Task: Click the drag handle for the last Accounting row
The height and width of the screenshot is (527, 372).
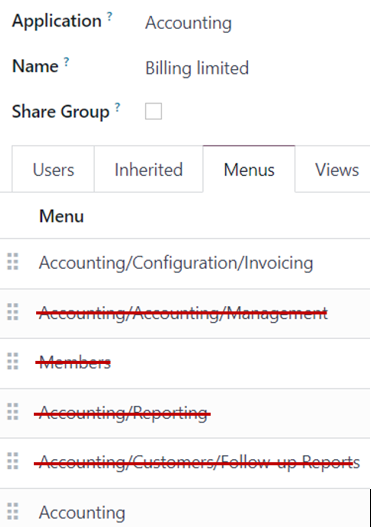Action: (x=13, y=511)
